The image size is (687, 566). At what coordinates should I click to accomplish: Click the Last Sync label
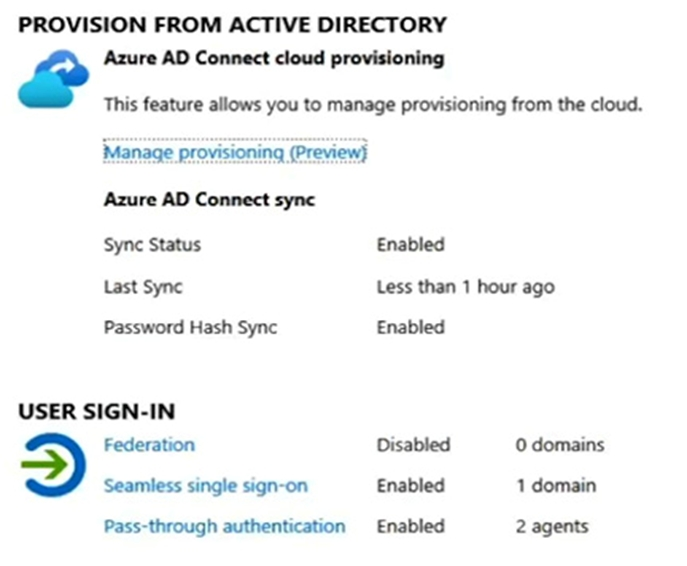pos(143,287)
